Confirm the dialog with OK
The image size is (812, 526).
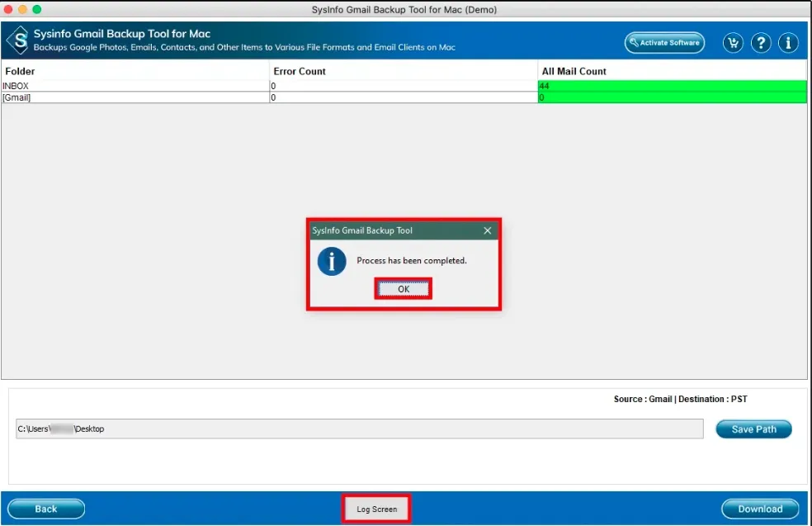click(403, 289)
